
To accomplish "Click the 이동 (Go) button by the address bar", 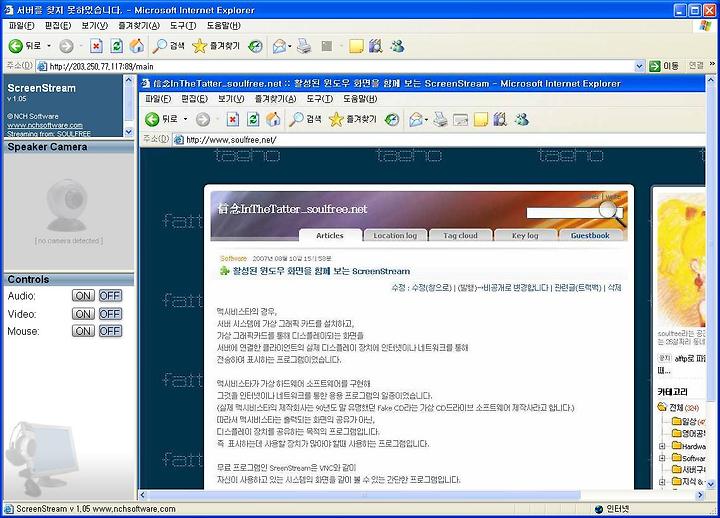I will coord(664,66).
